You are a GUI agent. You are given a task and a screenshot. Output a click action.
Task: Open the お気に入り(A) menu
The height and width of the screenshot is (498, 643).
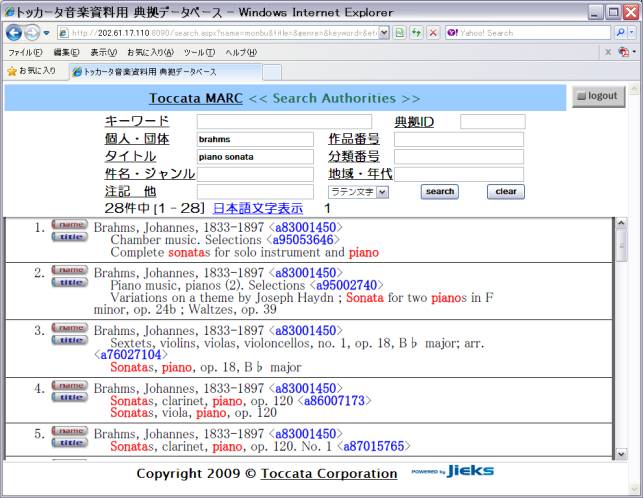click(150, 53)
